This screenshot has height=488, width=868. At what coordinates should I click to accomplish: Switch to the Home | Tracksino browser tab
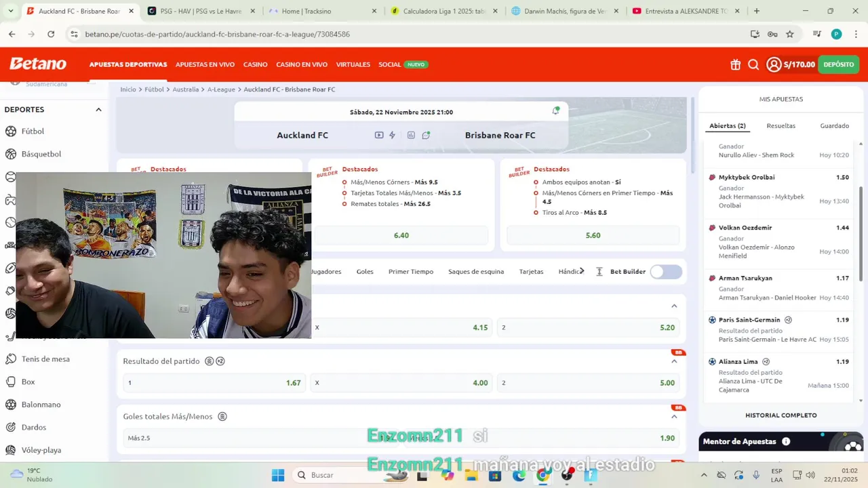click(x=323, y=12)
